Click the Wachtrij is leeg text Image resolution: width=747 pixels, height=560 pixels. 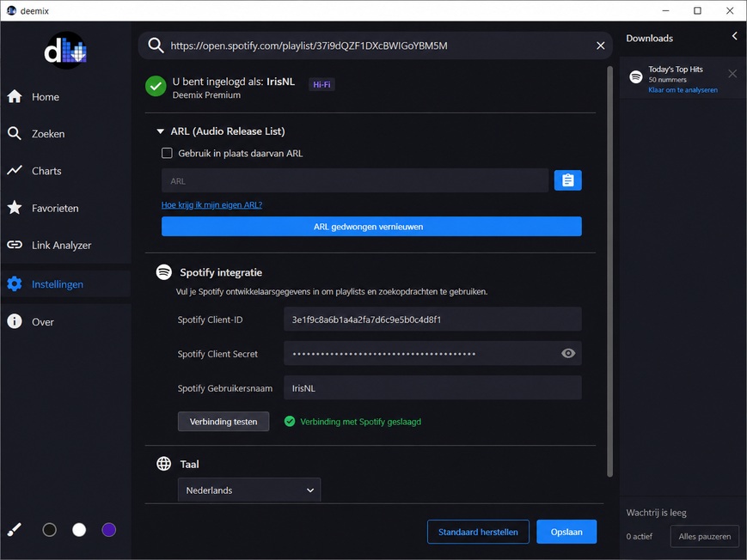[656, 513]
